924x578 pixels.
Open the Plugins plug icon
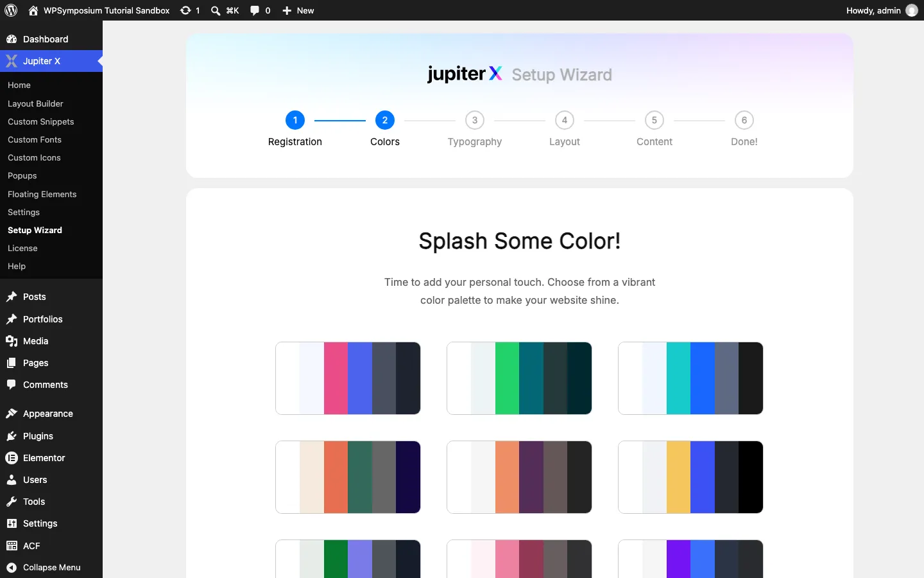click(12, 436)
